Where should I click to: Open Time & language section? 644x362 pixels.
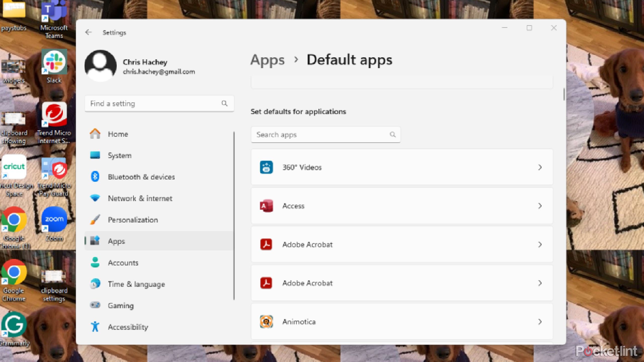click(x=159, y=284)
